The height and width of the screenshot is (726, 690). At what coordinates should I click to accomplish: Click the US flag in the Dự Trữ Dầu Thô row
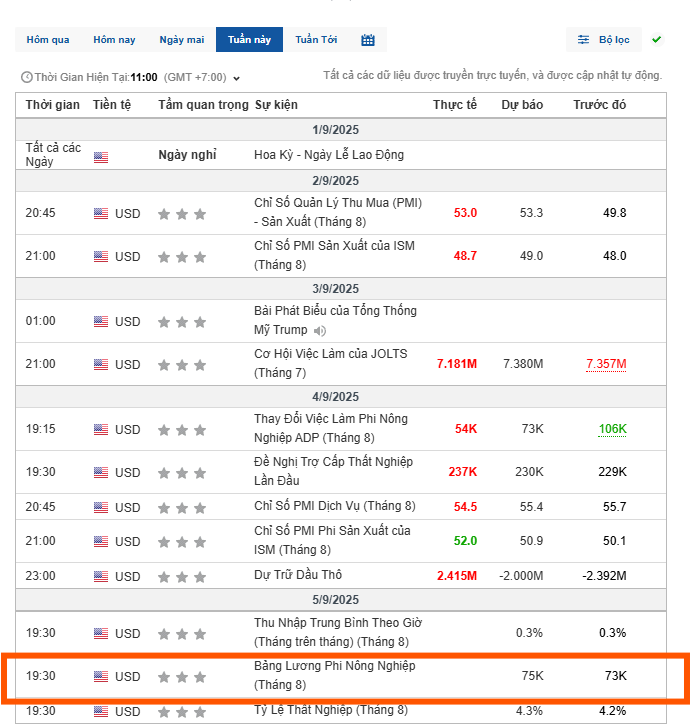click(101, 576)
